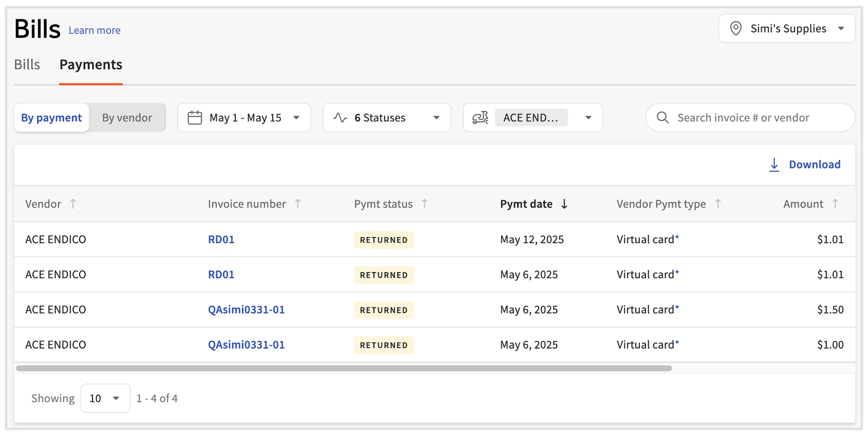Click the location pin icon beside Simi's Supplies

pos(735,28)
